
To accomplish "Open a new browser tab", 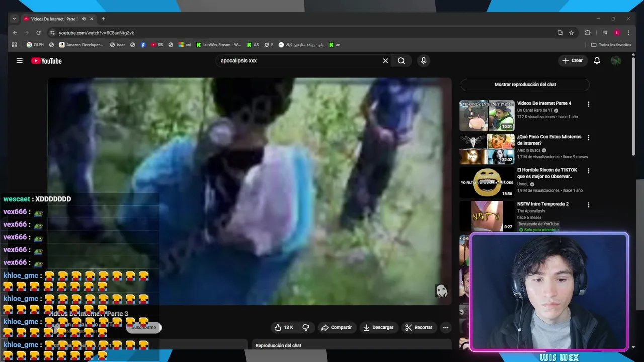I will pyautogui.click(x=103, y=19).
